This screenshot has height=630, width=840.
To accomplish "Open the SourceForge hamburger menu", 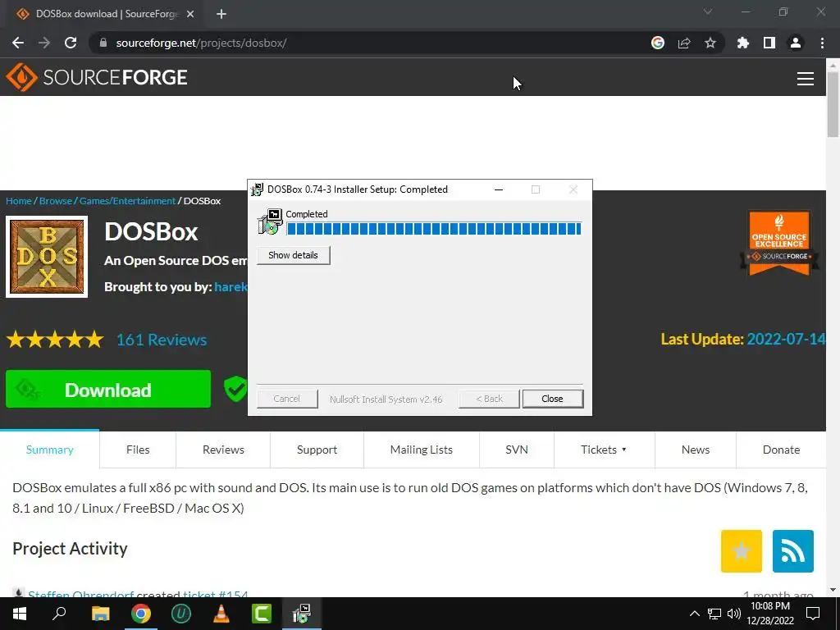I will point(806,78).
